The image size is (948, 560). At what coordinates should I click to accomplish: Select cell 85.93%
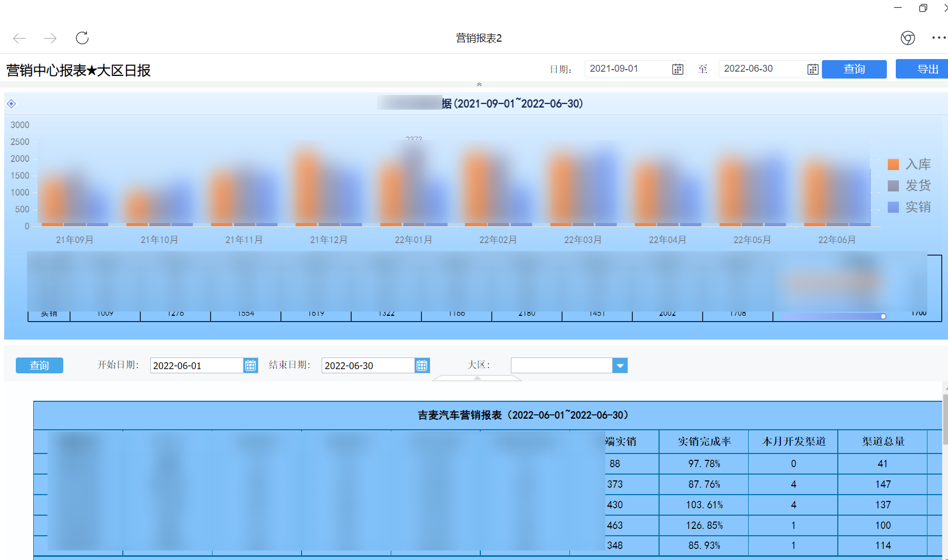pos(704,546)
